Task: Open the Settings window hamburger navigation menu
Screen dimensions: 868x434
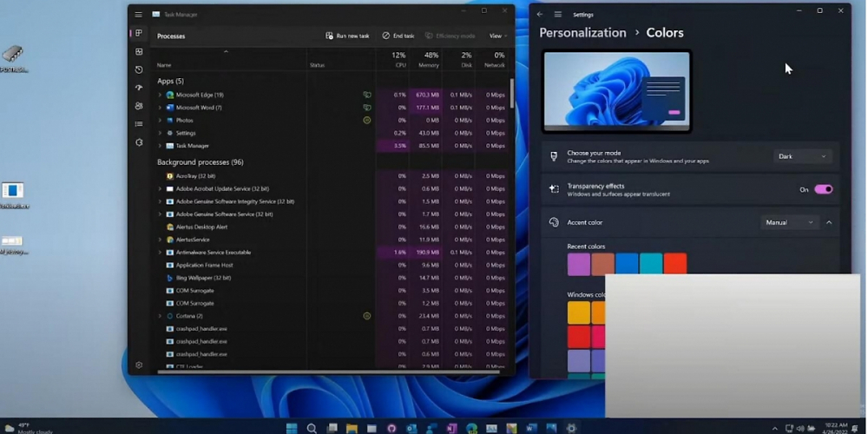Action: pyautogui.click(x=558, y=15)
